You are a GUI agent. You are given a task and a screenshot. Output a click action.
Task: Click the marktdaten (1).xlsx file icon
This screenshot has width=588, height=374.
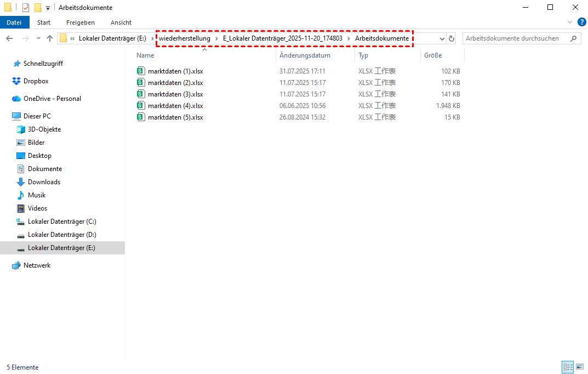point(141,71)
